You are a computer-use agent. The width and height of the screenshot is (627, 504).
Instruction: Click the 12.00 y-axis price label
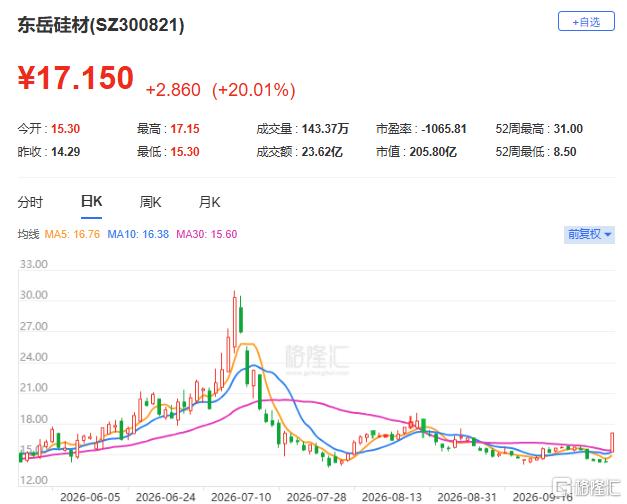(34, 480)
